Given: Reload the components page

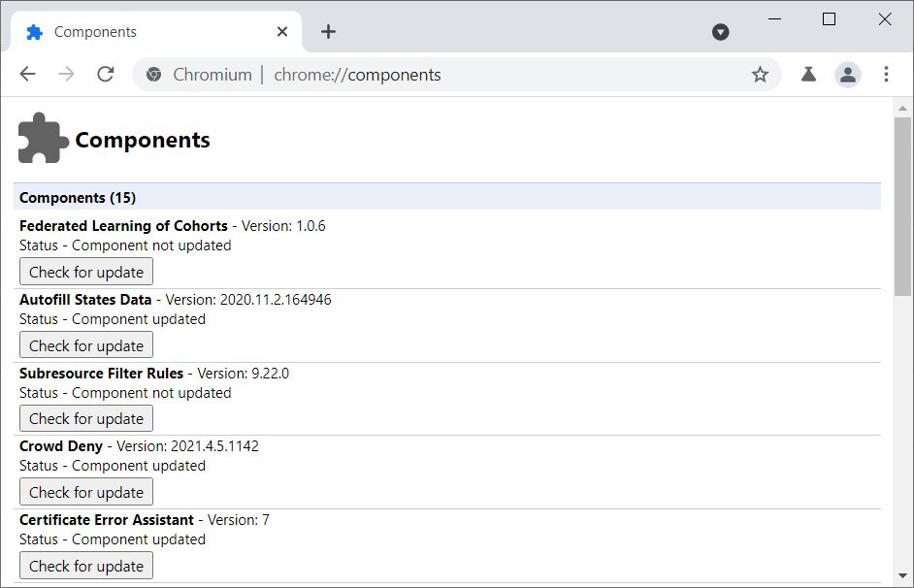Looking at the screenshot, I should pos(106,75).
